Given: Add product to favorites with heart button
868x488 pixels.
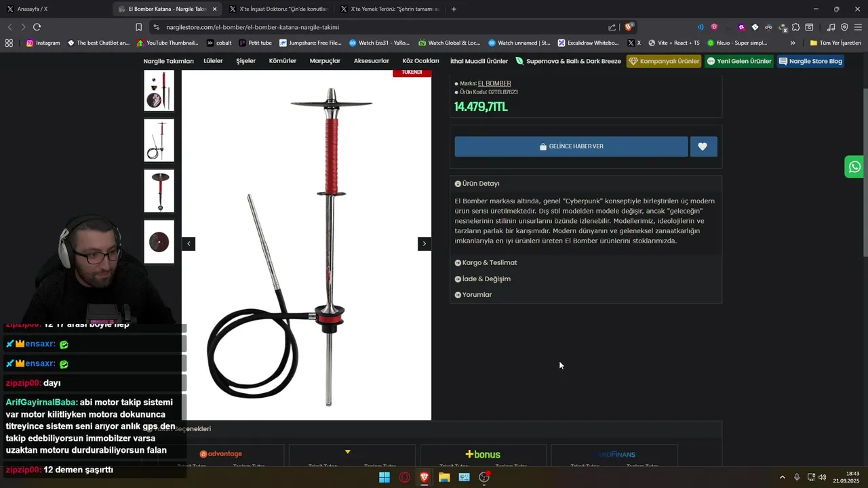Looking at the screenshot, I should click(x=703, y=146).
